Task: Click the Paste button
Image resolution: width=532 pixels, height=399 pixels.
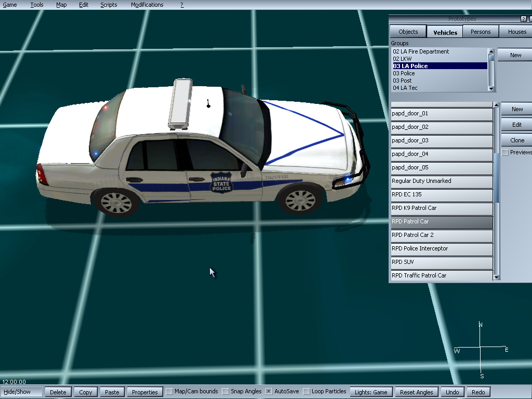Action: 112,392
